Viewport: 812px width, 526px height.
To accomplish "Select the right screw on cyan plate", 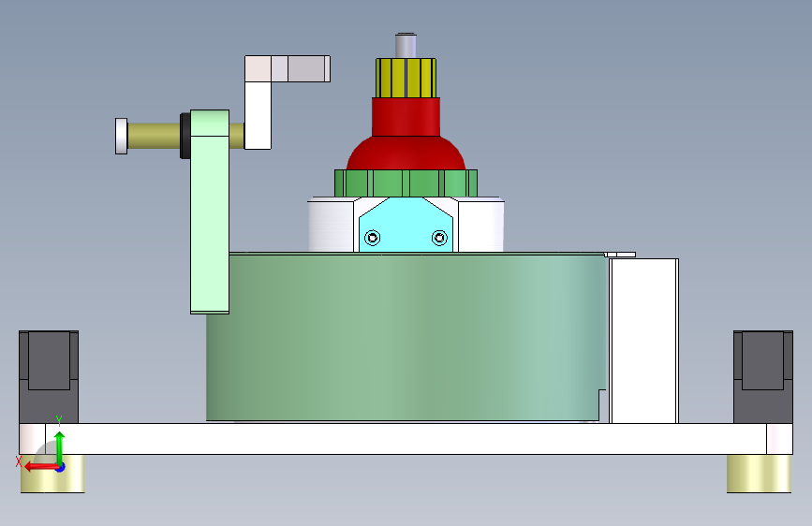I will point(439,238).
